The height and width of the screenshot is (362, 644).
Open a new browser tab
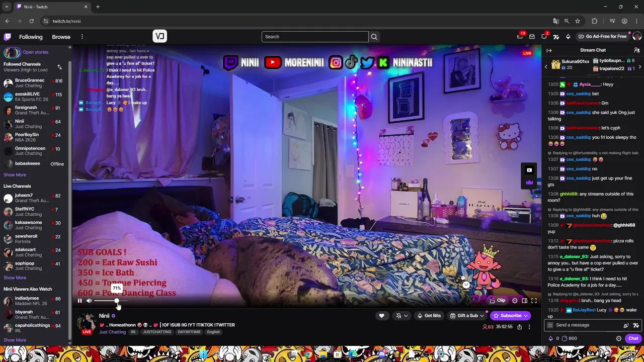pos(98,7)
